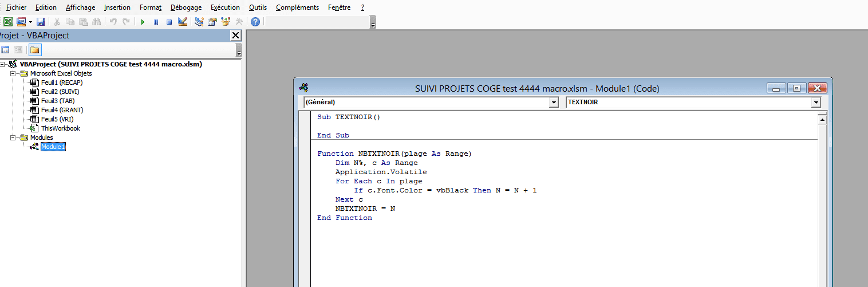The image size is (868, 287).
Task: Click View Code icon in project pane
Action: coord(5,50)
